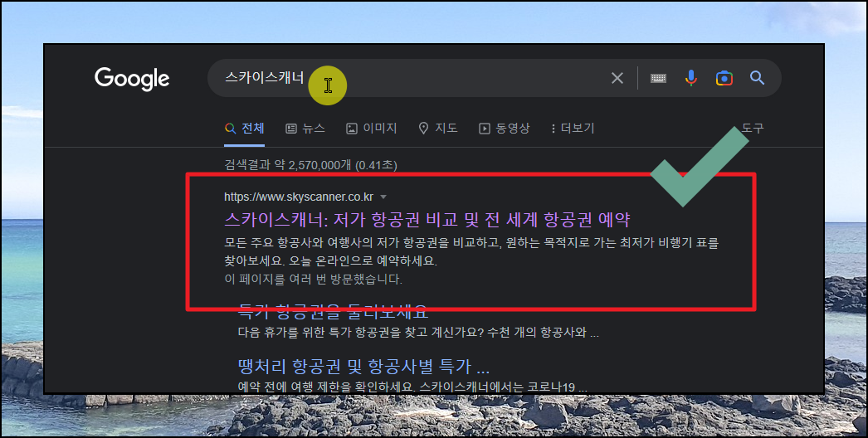Select the 전체 results tab
The width and height of the screenshot is (868, 438).
pyautogui.click(x=245, y=129)
